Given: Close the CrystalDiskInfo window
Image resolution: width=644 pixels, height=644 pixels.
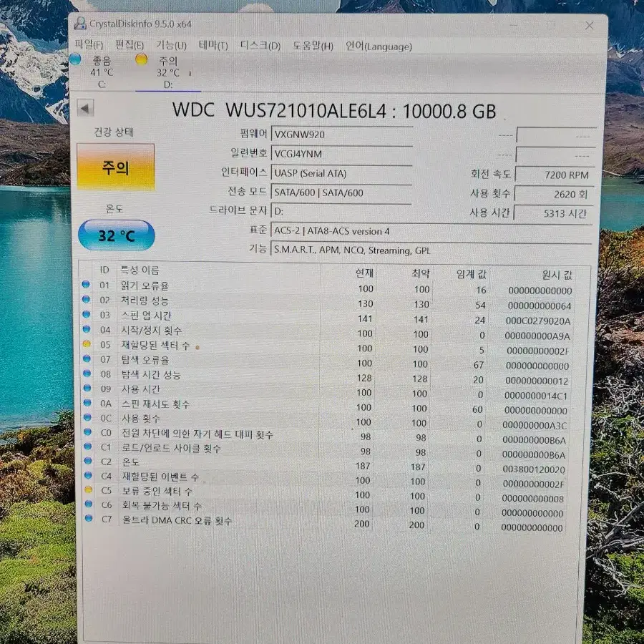Looking at the screenshot, I should point(590,26).
